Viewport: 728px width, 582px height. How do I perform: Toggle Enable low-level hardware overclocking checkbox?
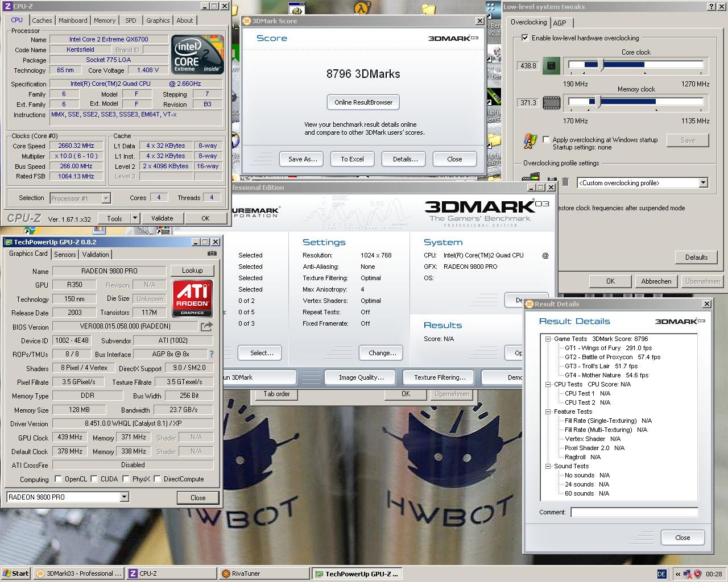coord(525,38)
